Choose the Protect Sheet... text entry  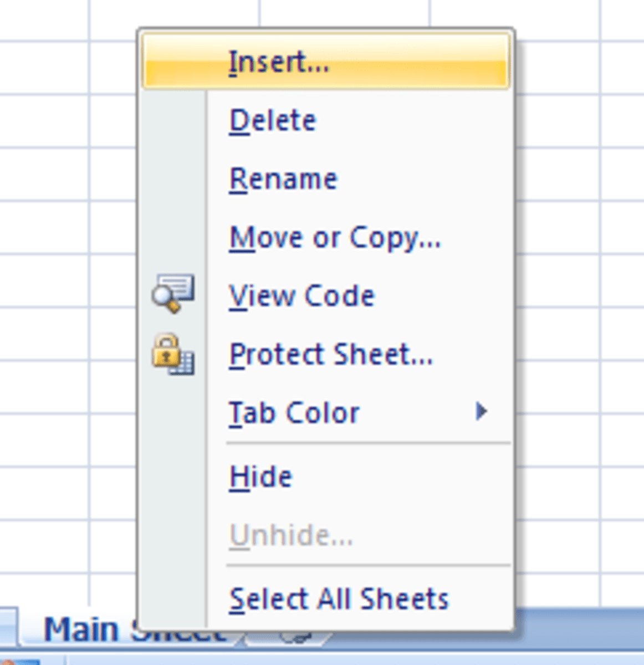[331, 355]
